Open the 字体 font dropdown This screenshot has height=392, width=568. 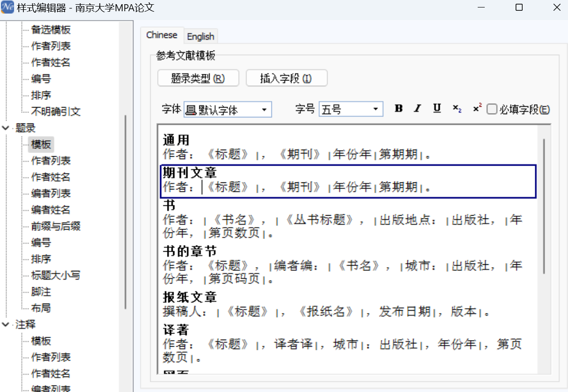point(228,109)
